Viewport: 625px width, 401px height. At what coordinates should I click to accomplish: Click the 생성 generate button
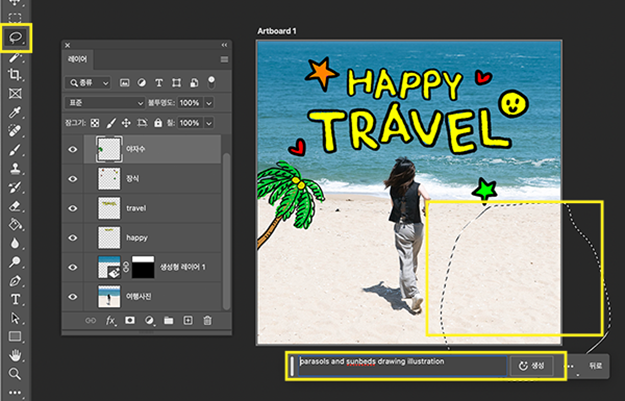pyautogui.click(x=532, y=366)
